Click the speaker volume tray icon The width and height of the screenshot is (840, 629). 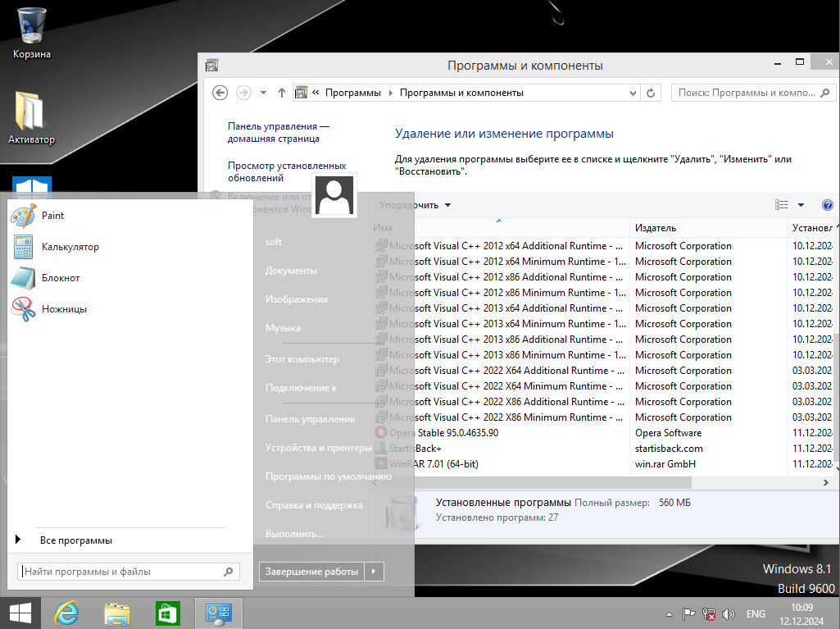728,614
